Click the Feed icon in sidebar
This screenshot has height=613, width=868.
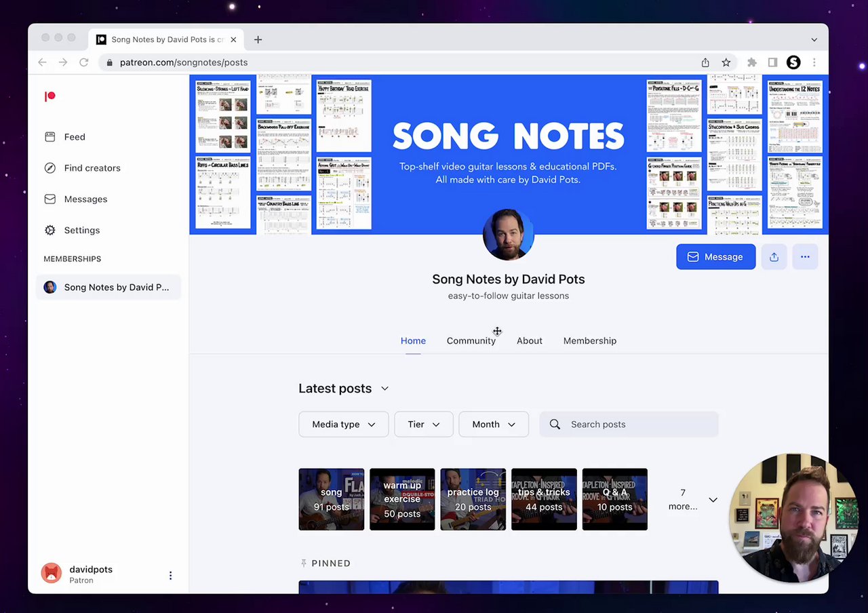[x=50, y=137]
